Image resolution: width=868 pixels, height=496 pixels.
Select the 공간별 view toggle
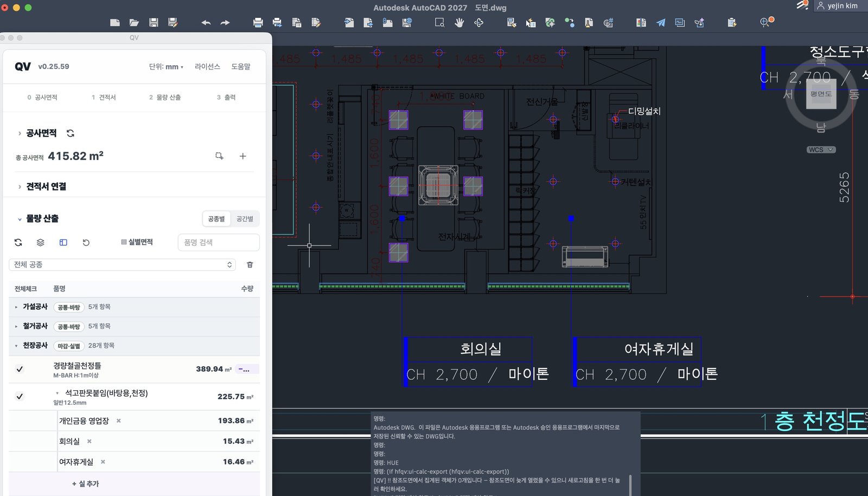pos(245,219)
